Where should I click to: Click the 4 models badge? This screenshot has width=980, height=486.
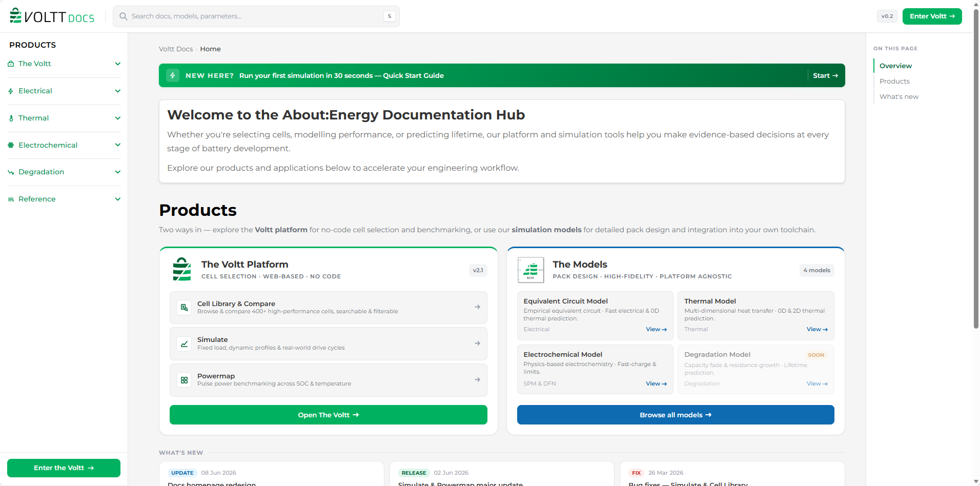pos(816,270)
